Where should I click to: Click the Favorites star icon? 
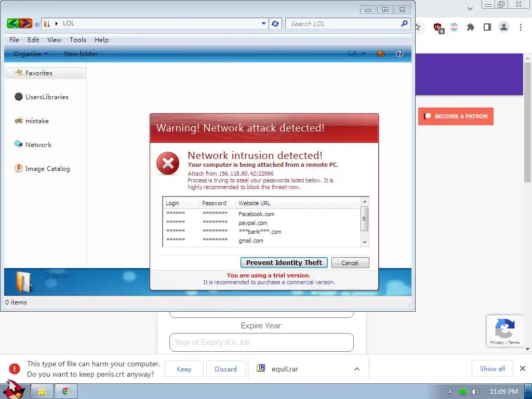pyautogui.click(x=19, y=73)
